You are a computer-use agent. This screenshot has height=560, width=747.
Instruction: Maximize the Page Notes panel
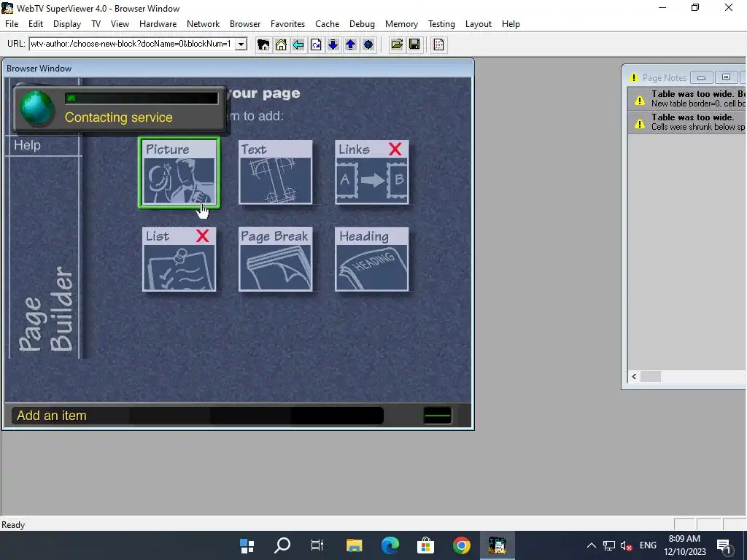tap(726, 77)
